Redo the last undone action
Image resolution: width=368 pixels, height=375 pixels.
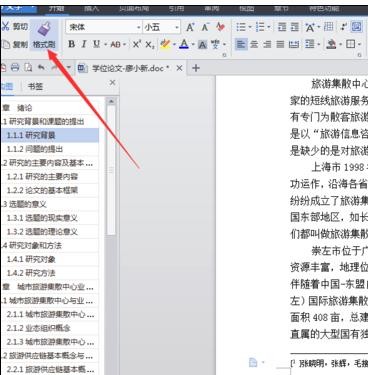coord(55,68)
